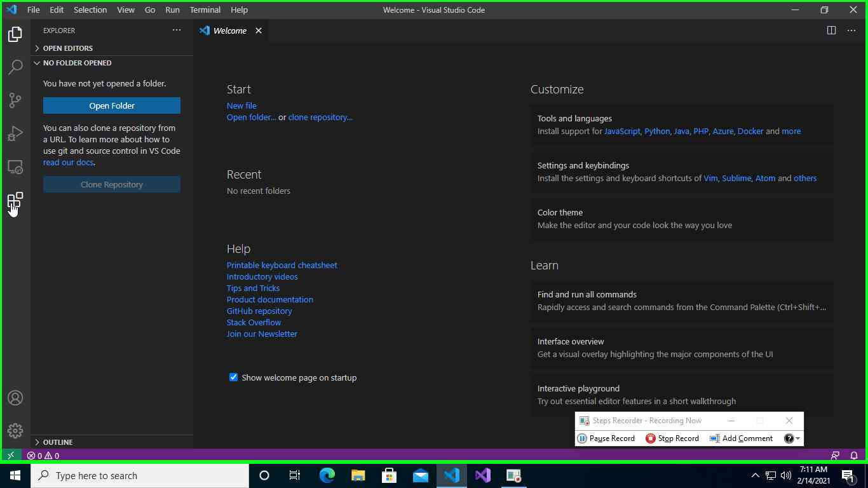Image resolution: width=868 pixels, height=488 pixels.
Task: Click the feedback icon in status bar
Action: click(x=835, y=455)
